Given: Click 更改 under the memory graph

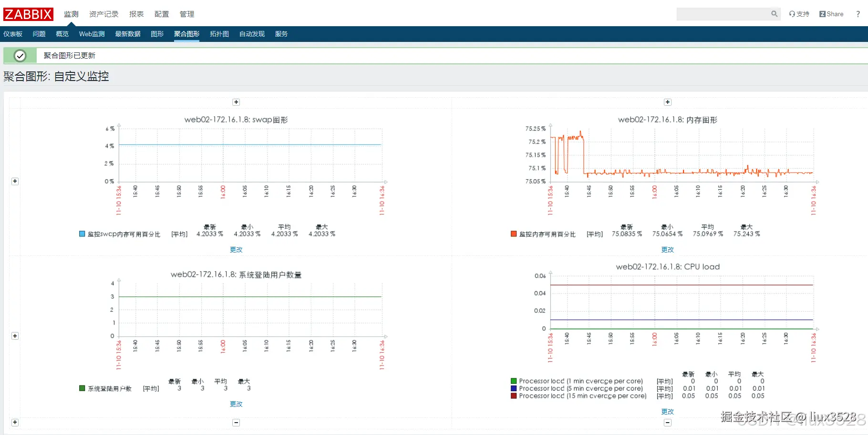Looking at the screenshot, I should tap(668, 250).
